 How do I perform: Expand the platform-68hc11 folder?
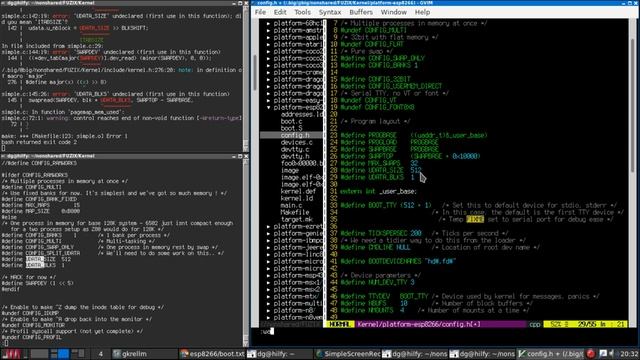pos(268,24)
